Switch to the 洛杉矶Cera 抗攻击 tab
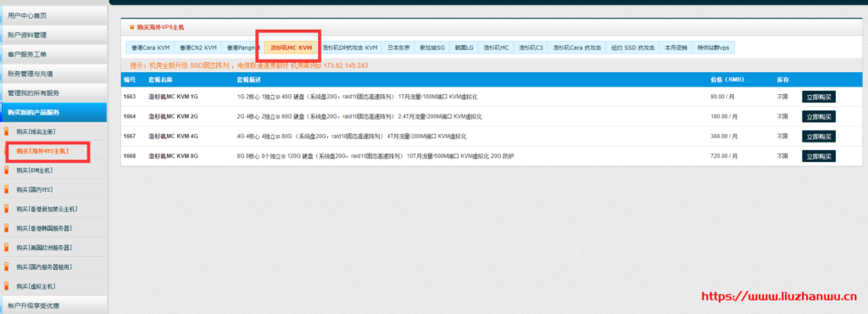Image resolution: width=868 pixels, height=314 pixels. click(577, 48)
